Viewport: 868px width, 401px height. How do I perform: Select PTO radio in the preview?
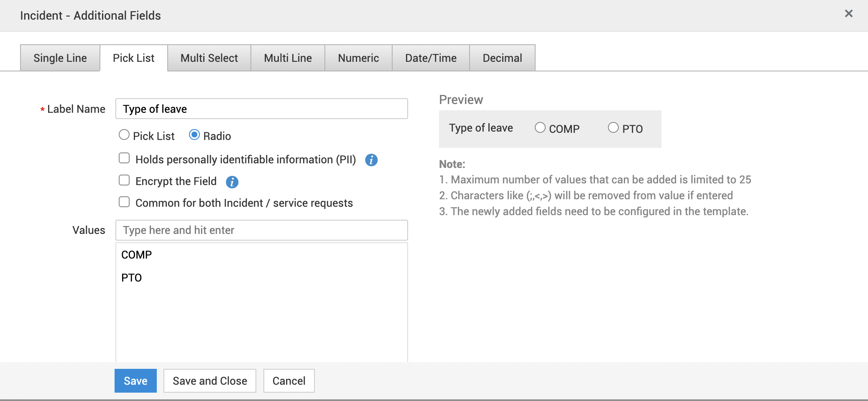613,128
